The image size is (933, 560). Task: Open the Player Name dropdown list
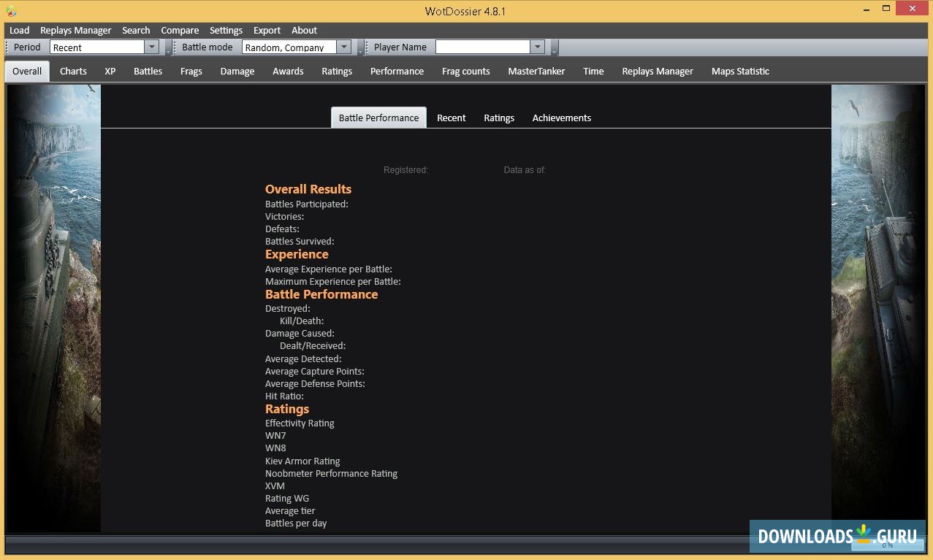click(538, 47)
